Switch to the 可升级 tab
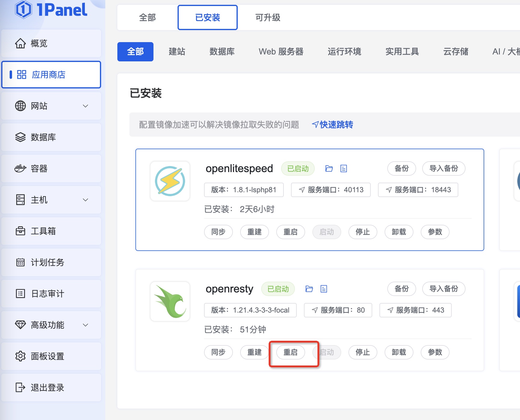This screenshot has width=520, height=420. point(268,17)
